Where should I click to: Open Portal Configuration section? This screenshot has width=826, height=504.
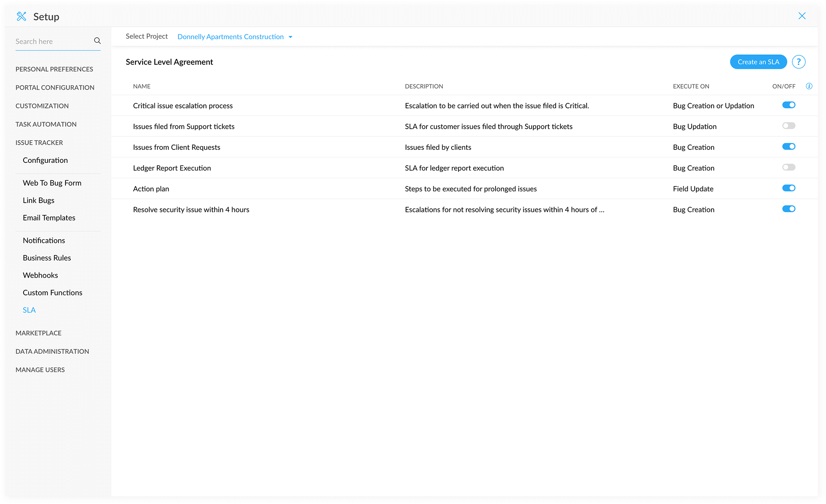(55, 87)
